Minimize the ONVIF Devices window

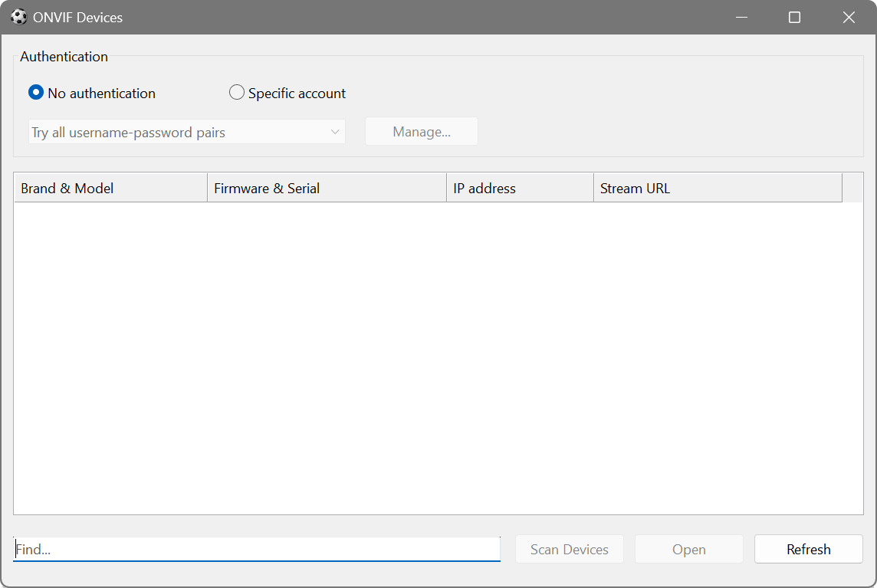[741, 17]
